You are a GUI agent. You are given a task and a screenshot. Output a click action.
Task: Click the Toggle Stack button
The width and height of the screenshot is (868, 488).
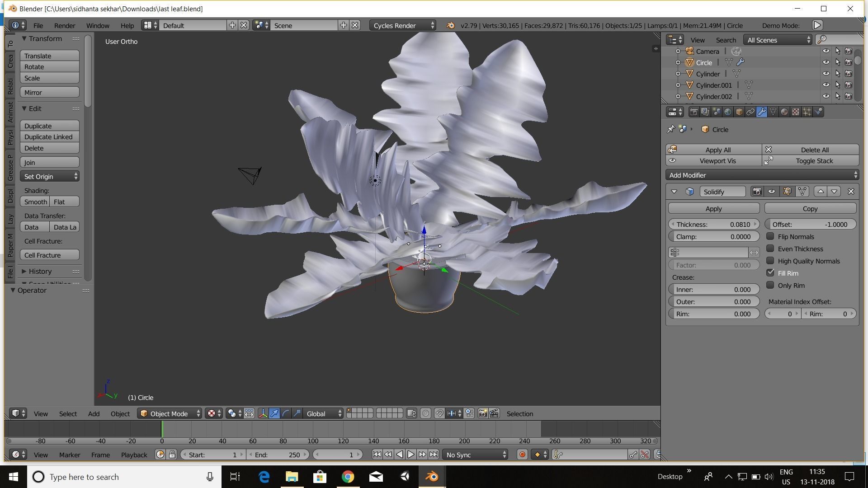[x=811, y=160]
